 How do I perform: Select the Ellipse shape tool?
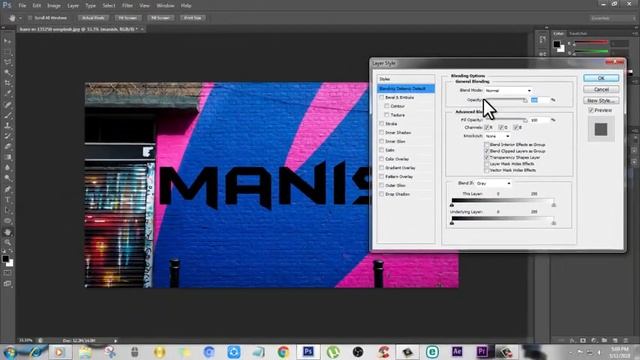pos(7,221)
